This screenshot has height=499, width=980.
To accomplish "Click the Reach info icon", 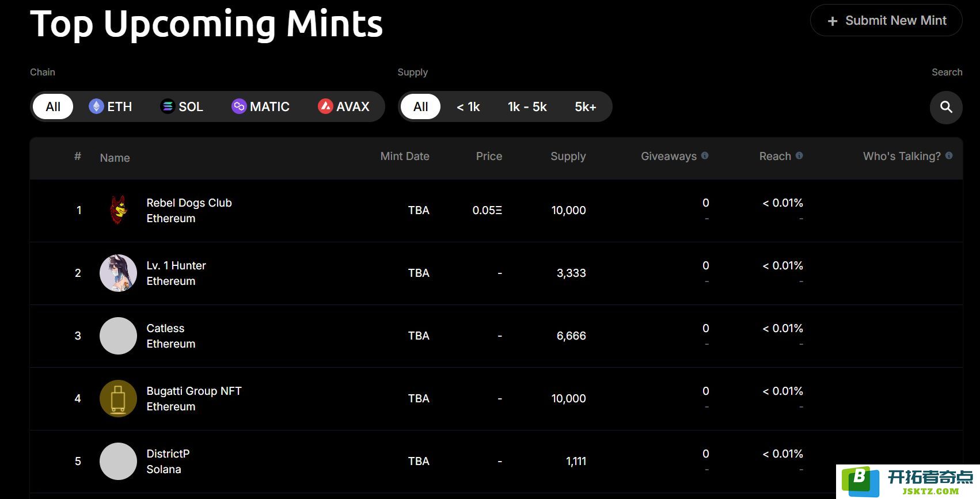I will pos(799,155).
